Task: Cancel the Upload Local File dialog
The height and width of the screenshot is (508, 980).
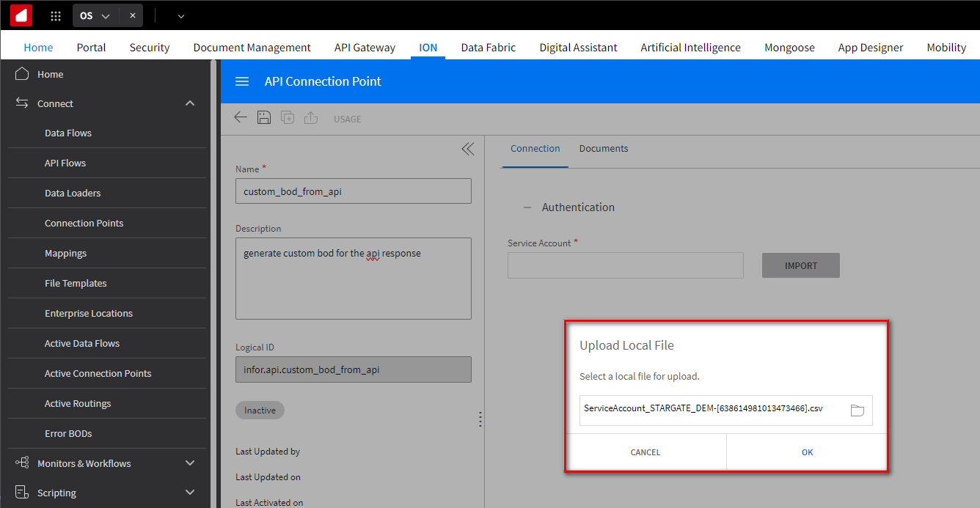Action: point(646,452)
